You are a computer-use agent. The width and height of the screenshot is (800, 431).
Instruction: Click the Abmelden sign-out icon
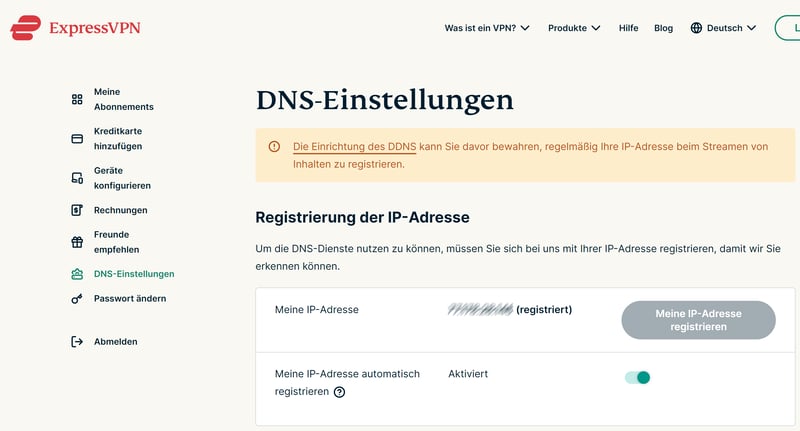click(x=77, y=342)
